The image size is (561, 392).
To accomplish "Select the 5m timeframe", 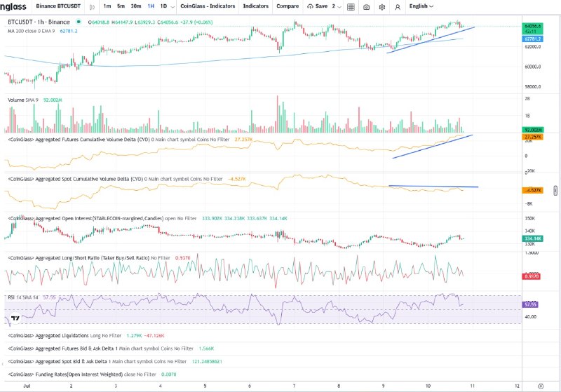I will point(121,6).
